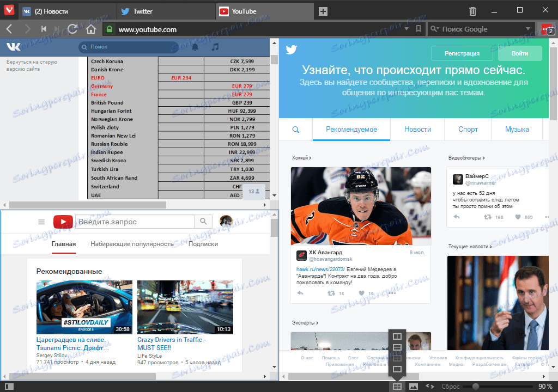
Task: Adjust the page zoom slider handle
Action: [475, 387]
